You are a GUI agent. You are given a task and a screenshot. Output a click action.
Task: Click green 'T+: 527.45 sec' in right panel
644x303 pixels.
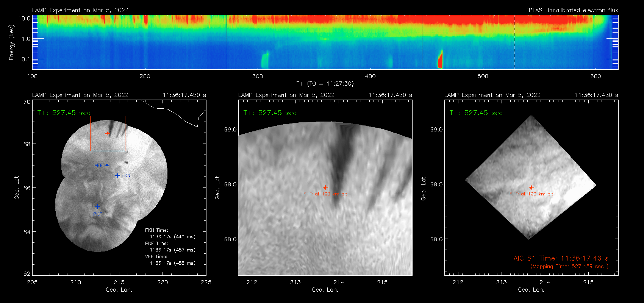(476, 113)
